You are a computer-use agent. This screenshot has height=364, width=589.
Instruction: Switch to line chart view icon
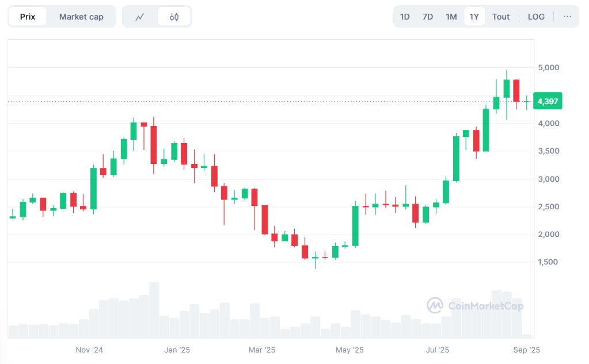[x=140, y=17]
